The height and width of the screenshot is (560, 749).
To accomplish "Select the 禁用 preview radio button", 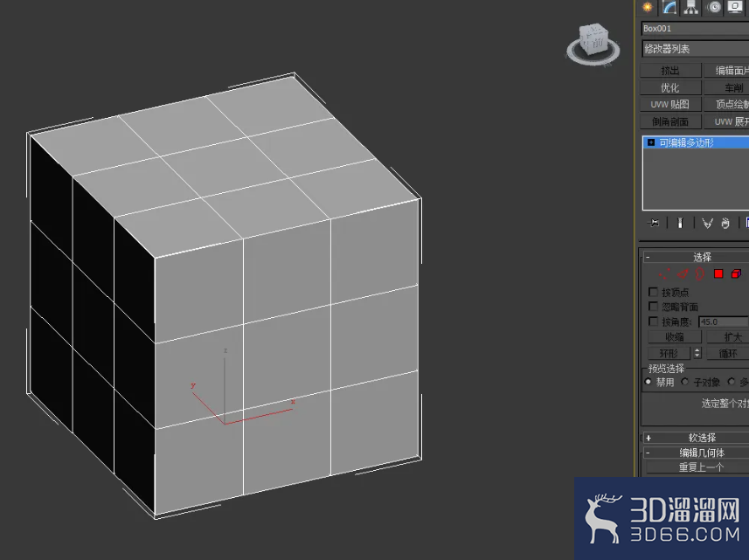I will (x=648, y=382).
